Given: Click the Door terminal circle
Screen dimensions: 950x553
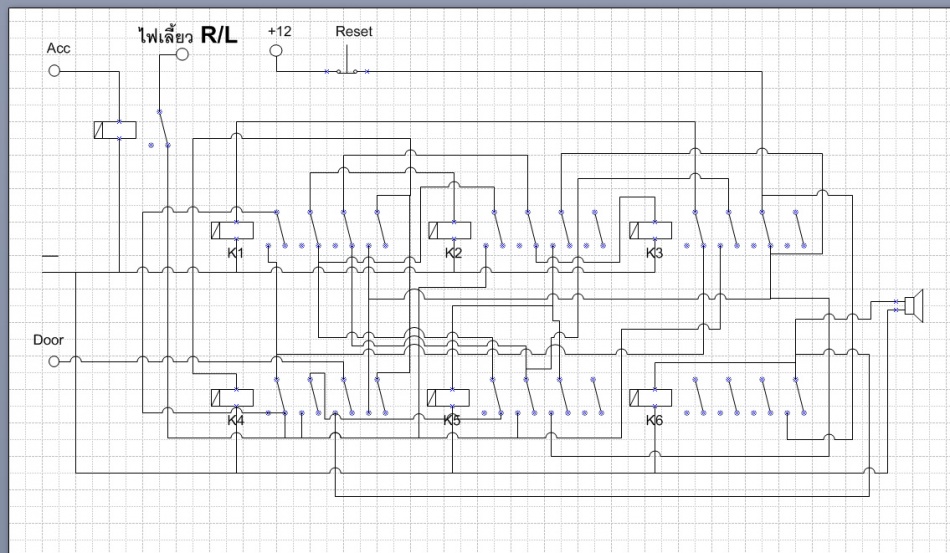Looking at the screenshot, I should [x=55, y=361].
